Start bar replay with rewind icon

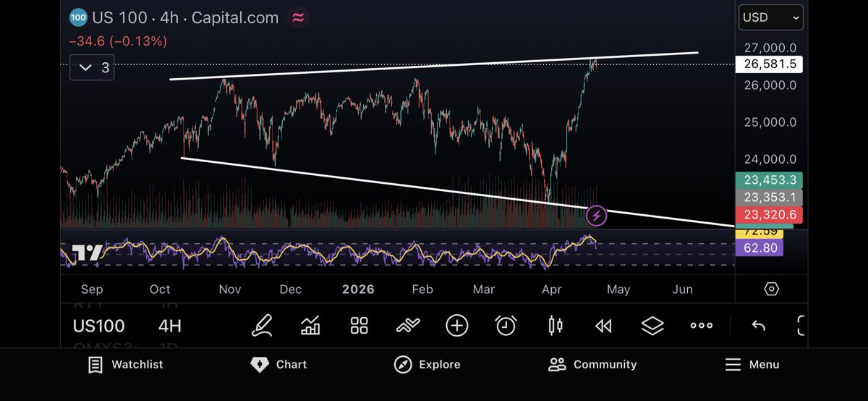[x=603, y=326]
